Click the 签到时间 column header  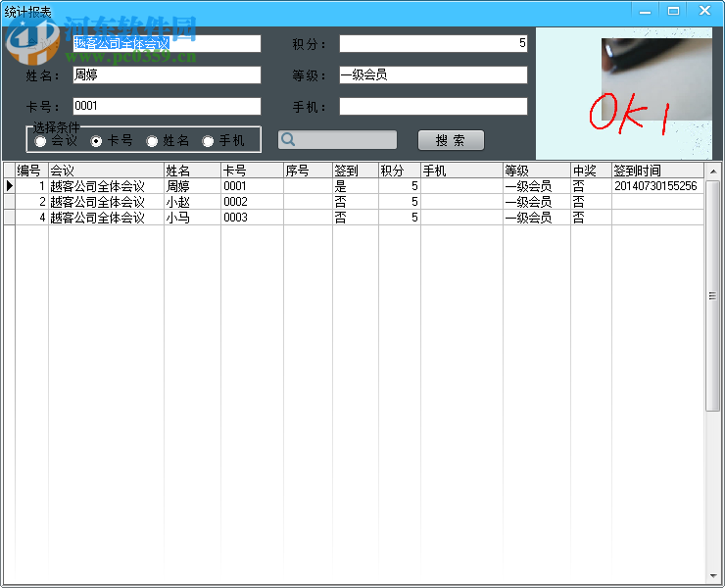658,171
